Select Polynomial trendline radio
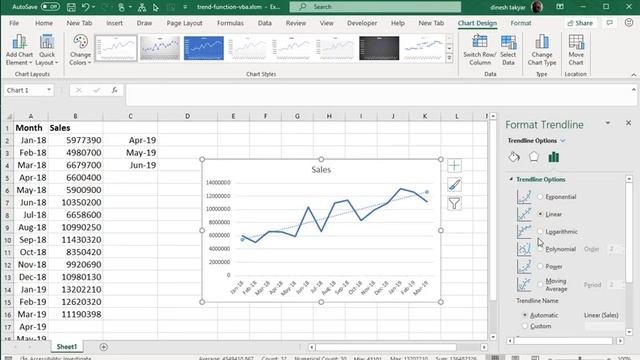Viewport: 640px width, 360px height. click(540, 249)
